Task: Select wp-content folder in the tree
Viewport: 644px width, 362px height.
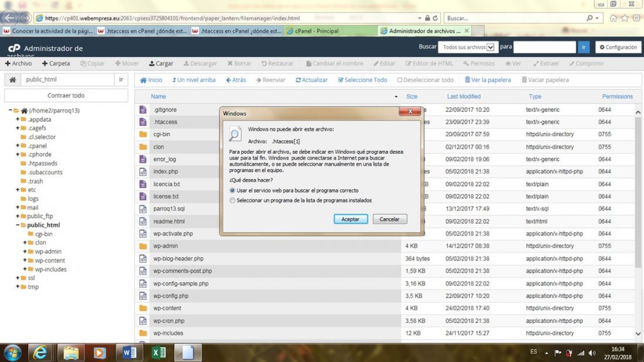Action: click(50, 260)
